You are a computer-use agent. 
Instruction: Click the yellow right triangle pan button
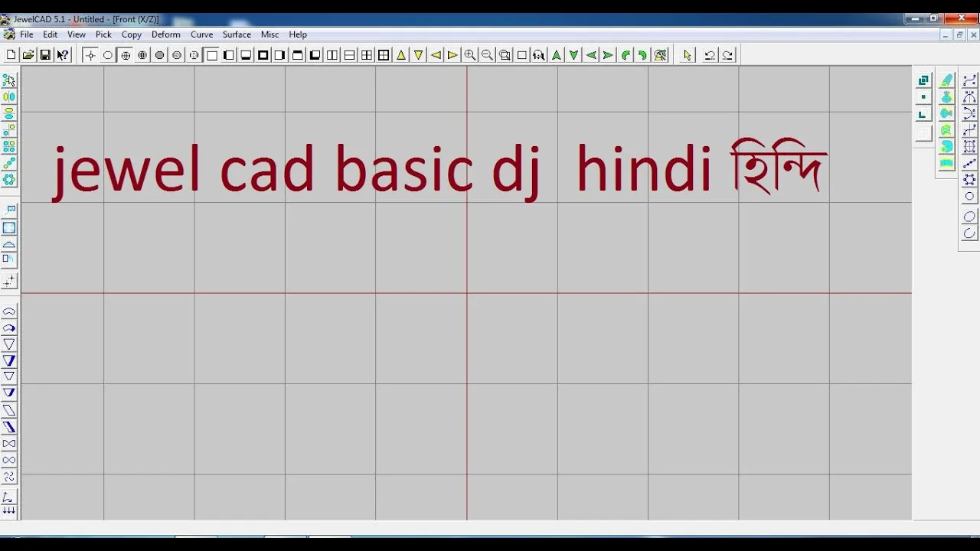click(x=452, y=55)
